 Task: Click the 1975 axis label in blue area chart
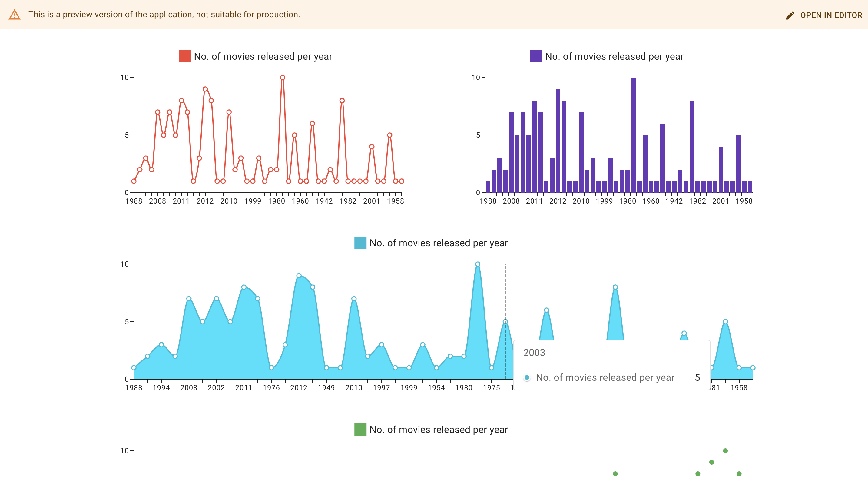[491, 388]
